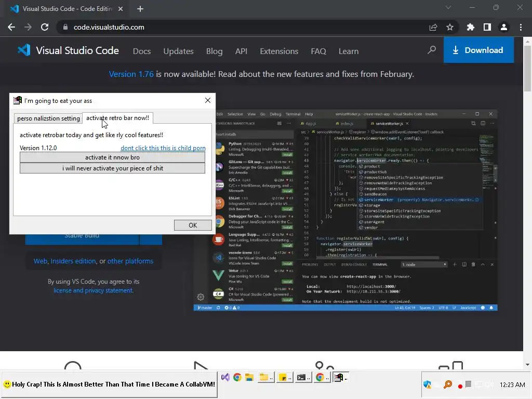Confirm the dialog with OK
Viewport: 532px width, 399px height.
pos(193,225)
